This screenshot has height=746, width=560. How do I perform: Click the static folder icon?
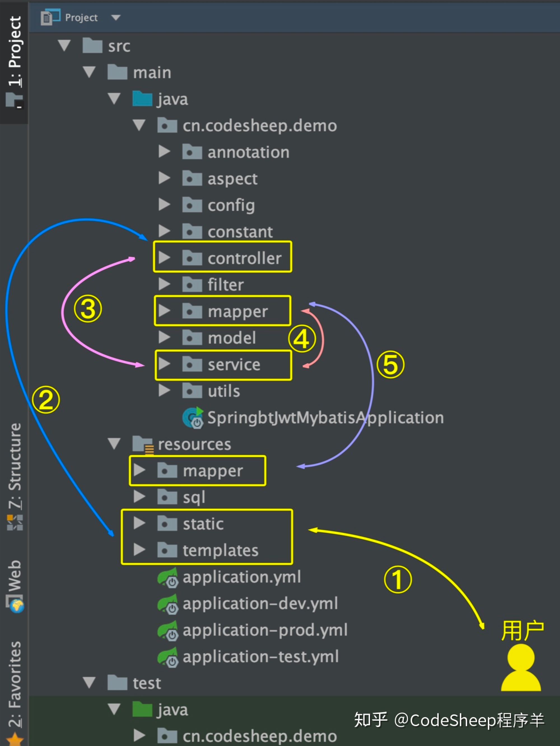click(x=167, y=523)
